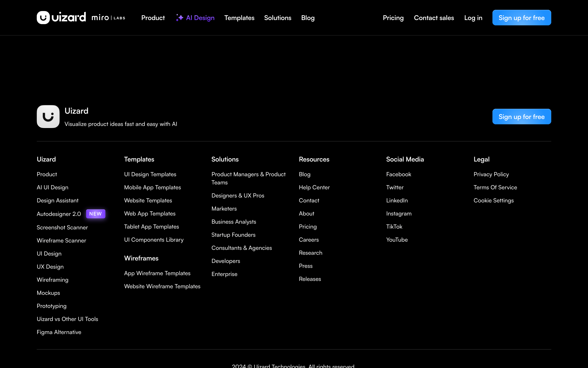Open Terms Of Service link
The height and width of the screenshot is (368, 588).
495,187
